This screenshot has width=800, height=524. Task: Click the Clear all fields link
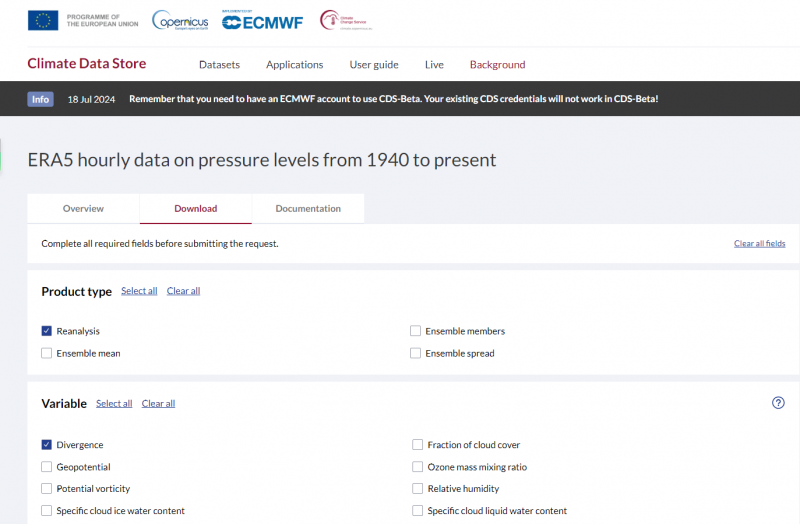point(759,244)
